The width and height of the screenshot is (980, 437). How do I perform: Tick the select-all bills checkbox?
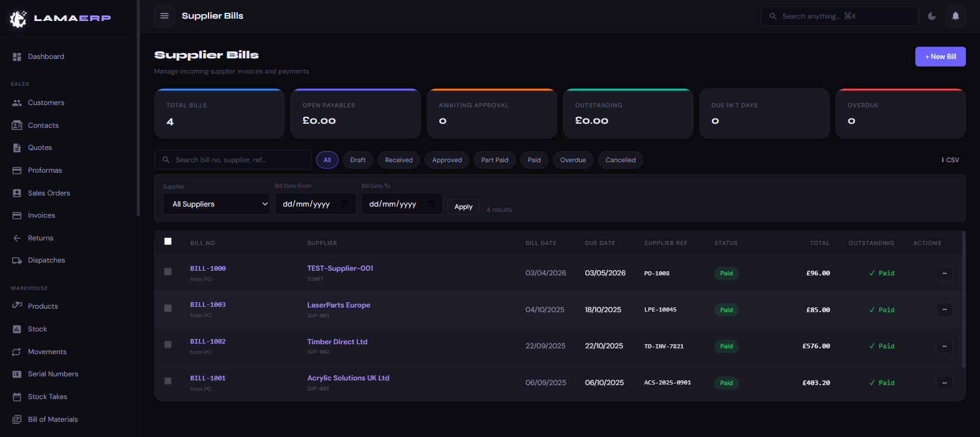tap(168, 242)
